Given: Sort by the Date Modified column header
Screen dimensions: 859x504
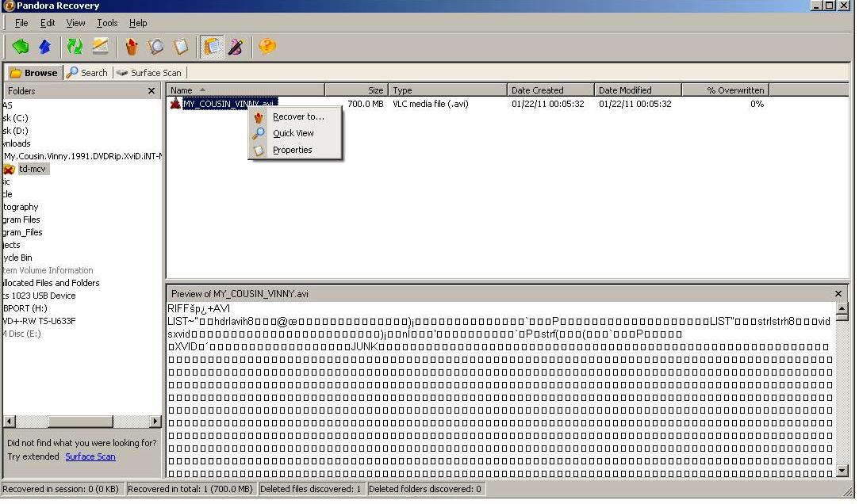Looking at the screenshot, I should pyautogui.click(x=638, y=90).
